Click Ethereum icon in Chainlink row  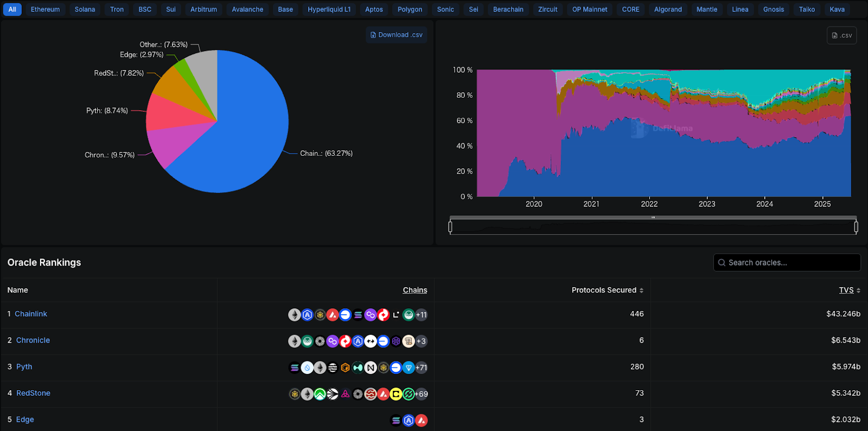(295, 315)
